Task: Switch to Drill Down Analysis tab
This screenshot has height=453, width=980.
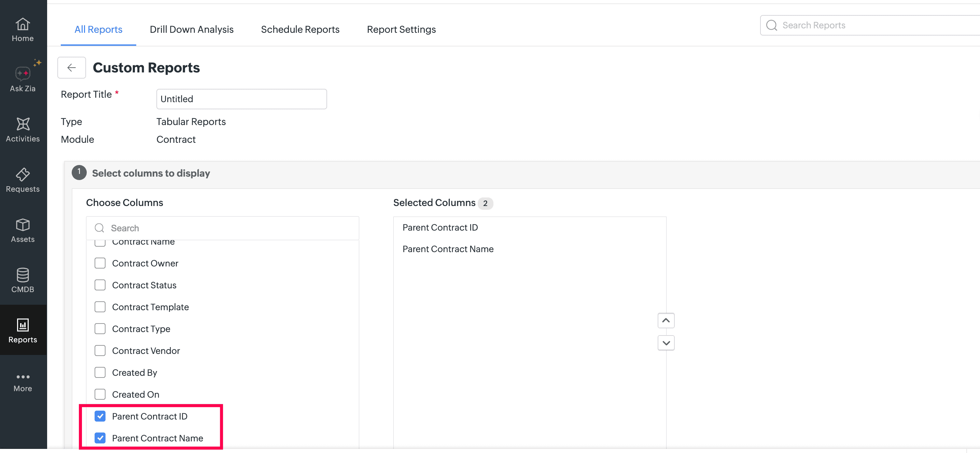Action: [x=192, y=29]
